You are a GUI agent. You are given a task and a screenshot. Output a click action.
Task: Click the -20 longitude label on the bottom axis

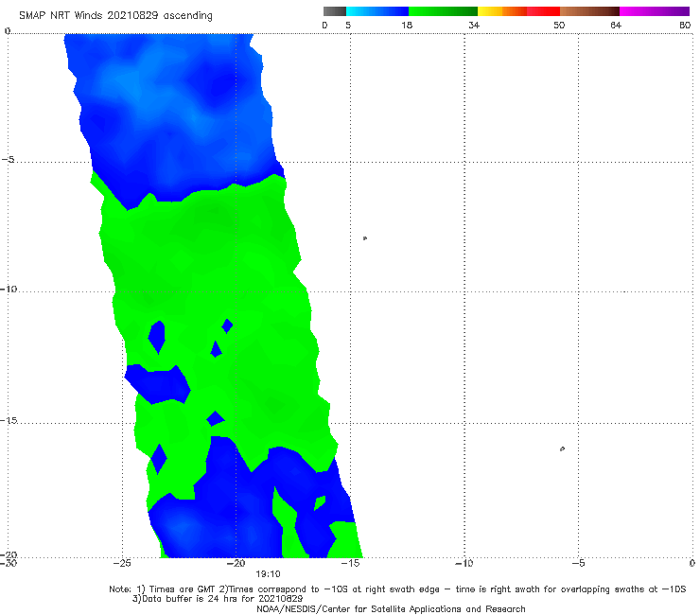point(236,564)
